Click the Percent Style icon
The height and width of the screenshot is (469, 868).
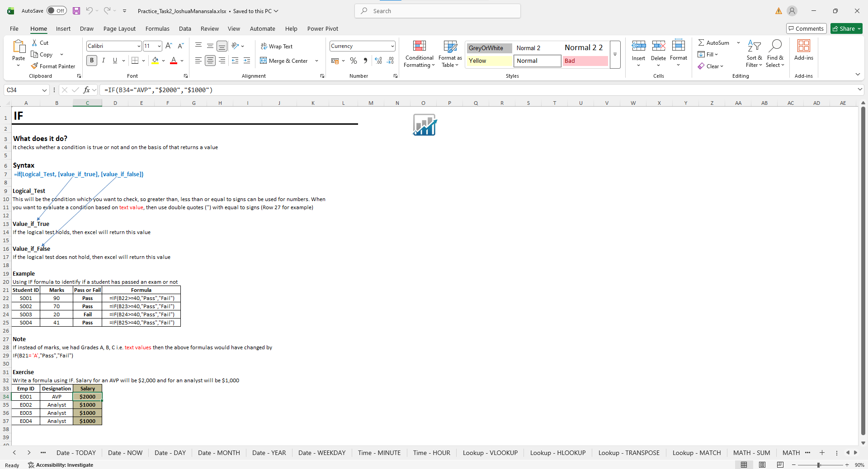[x=354, y=61]
